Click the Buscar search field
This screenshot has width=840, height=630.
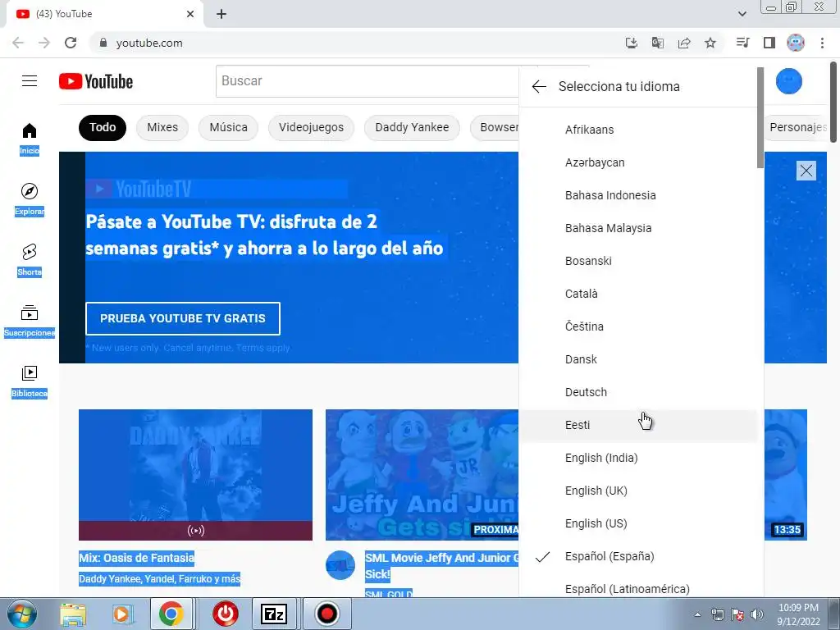point(367,81)
